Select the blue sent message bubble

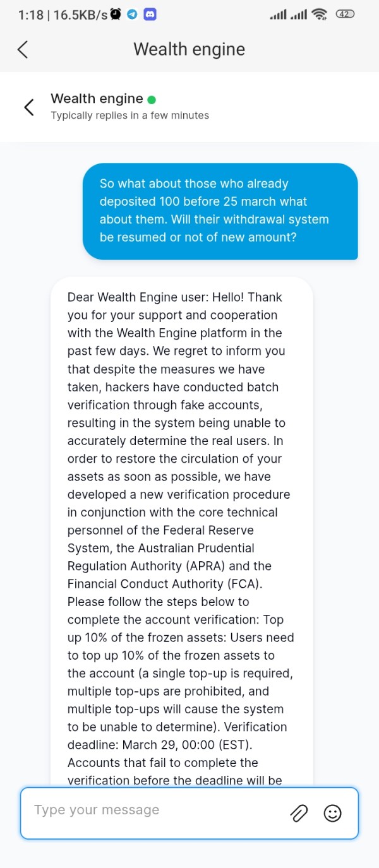click(x=220, y=211)
